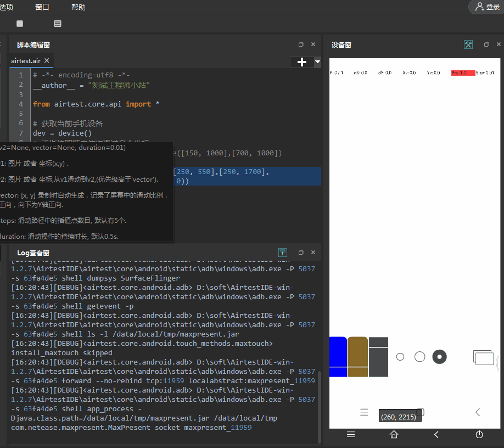
Task: Switch to the airtest.air script tab
Action: click(x=26, y=61)
